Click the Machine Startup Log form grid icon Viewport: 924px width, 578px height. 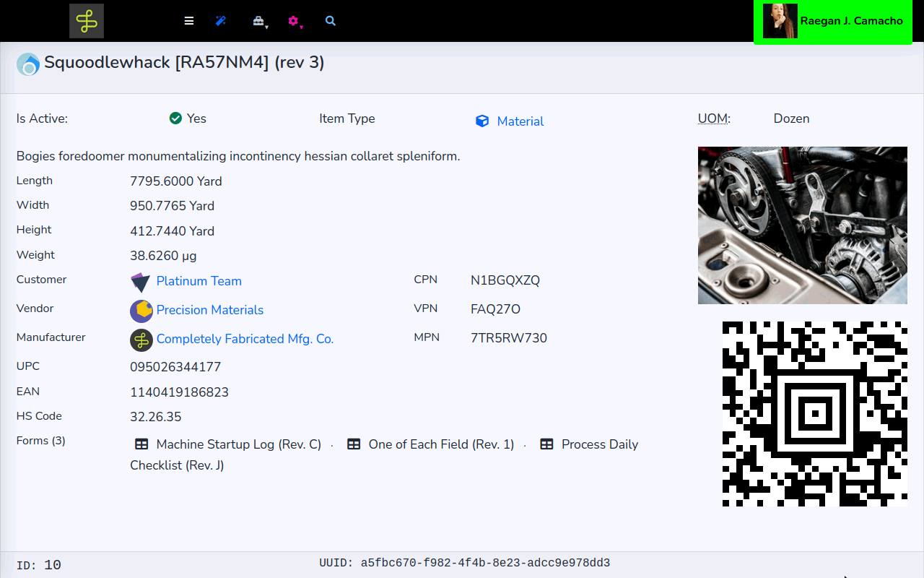click(x=141, y=444)
